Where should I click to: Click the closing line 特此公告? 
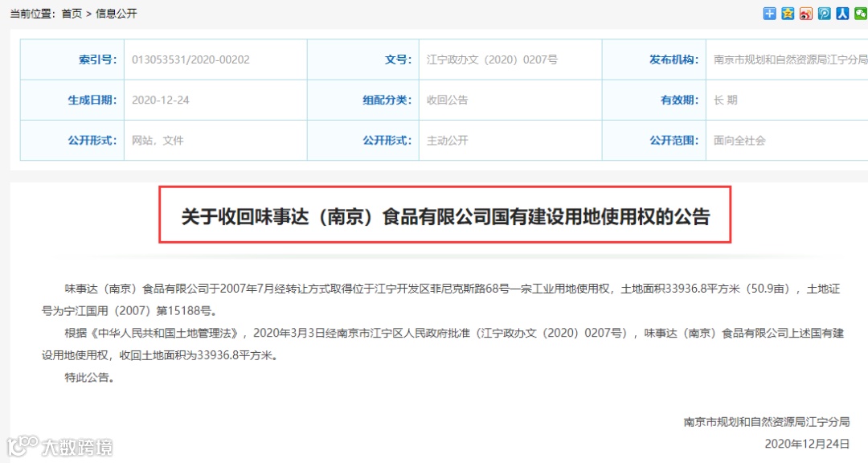click(89, 378)
